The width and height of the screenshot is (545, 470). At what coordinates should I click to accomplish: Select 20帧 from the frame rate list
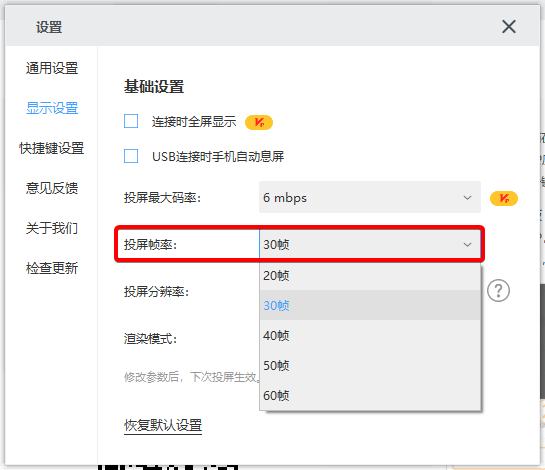pyautogui.click(x=370, y=275)
